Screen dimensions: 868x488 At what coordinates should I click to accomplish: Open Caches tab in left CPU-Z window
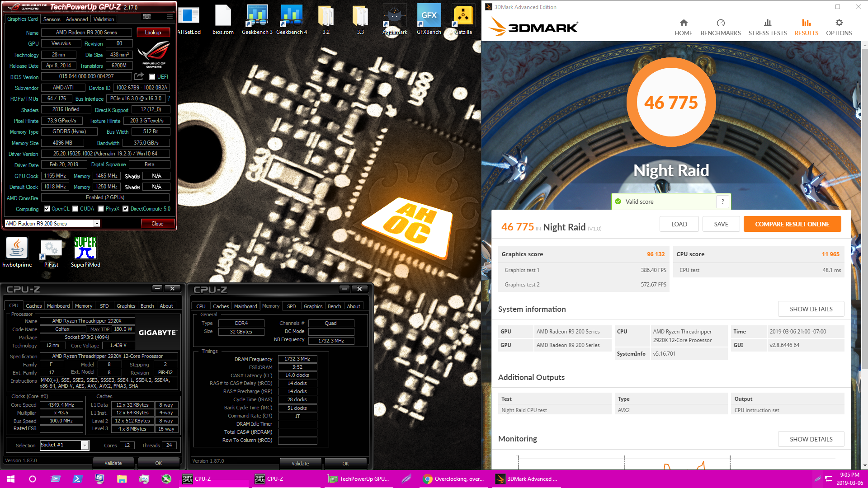[33, 306]
